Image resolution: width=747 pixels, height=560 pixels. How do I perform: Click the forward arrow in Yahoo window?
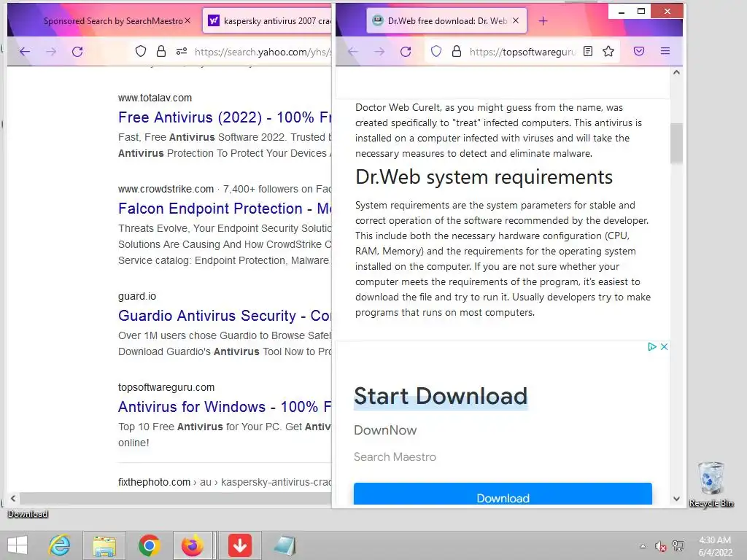[x=51, y=52]
